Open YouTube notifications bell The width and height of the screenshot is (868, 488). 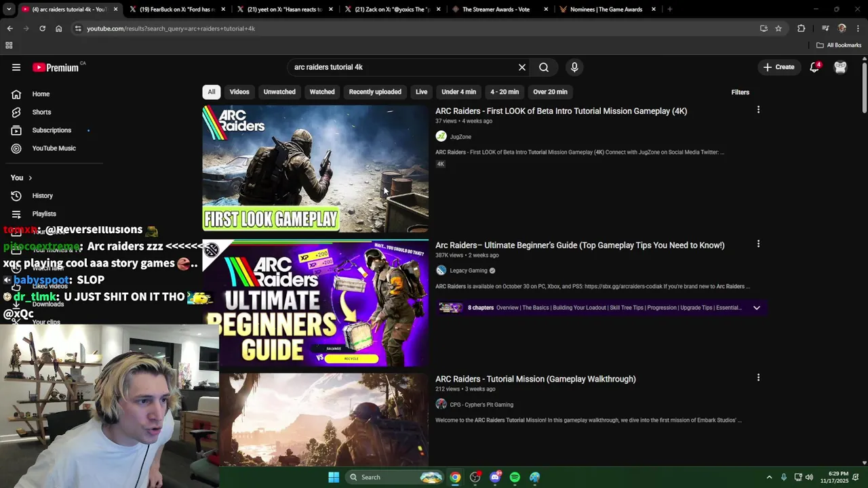click(814, 67)
